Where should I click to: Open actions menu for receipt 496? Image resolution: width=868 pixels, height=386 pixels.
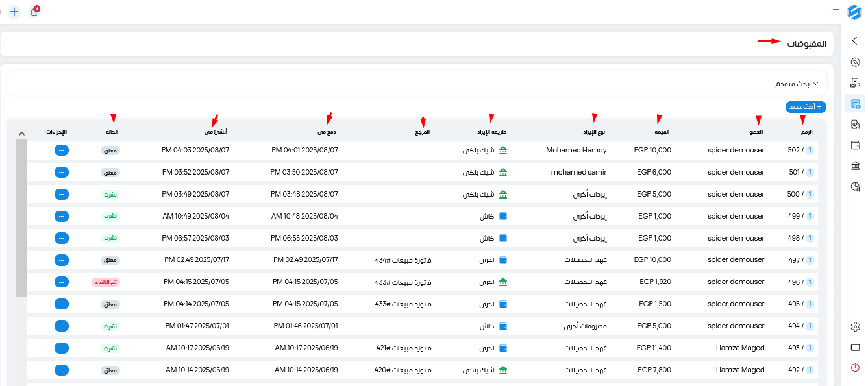tap(62, 282)
